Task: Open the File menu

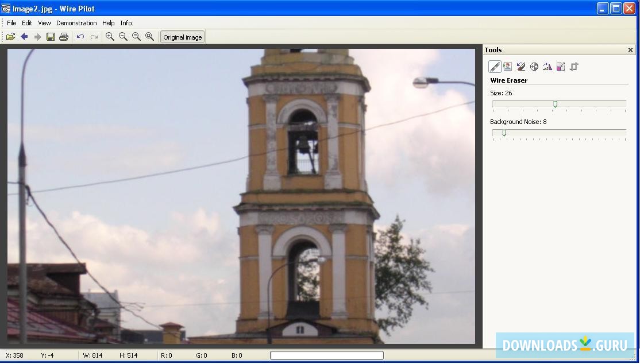Action: pos(11,23)
